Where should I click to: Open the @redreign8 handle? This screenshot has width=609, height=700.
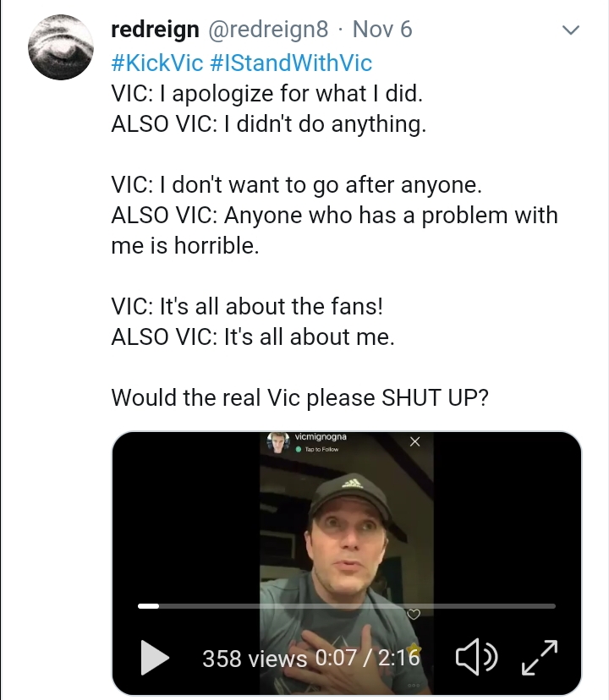click(x=268, y=30)
